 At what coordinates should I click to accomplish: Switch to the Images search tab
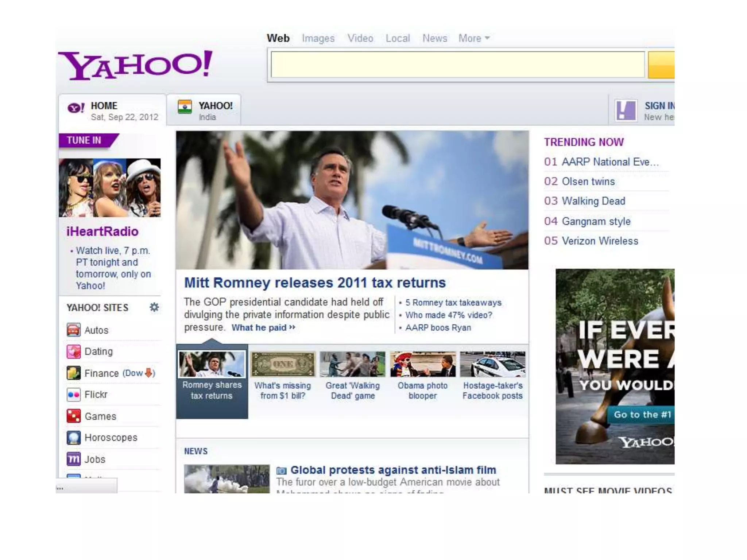[x=318, y=38]
